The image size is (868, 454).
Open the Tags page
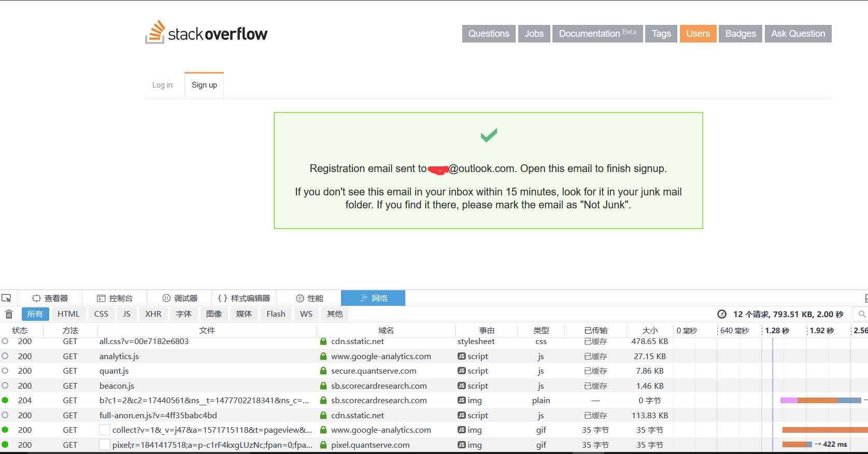tap(661, 34)
